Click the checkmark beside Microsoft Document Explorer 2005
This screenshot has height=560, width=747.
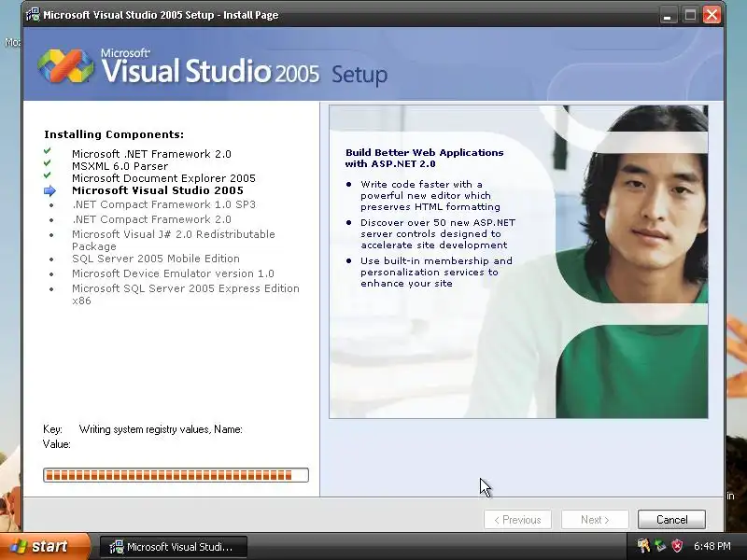coord(48,175)
